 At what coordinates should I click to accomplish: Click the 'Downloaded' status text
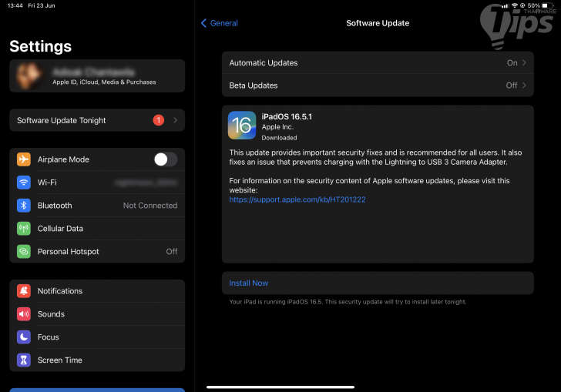point(279,138)
